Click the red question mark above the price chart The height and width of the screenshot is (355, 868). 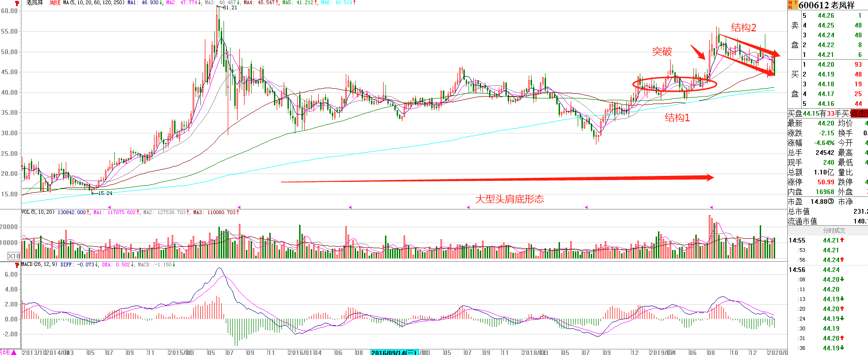pyautogui.click(x=17, y=3)
